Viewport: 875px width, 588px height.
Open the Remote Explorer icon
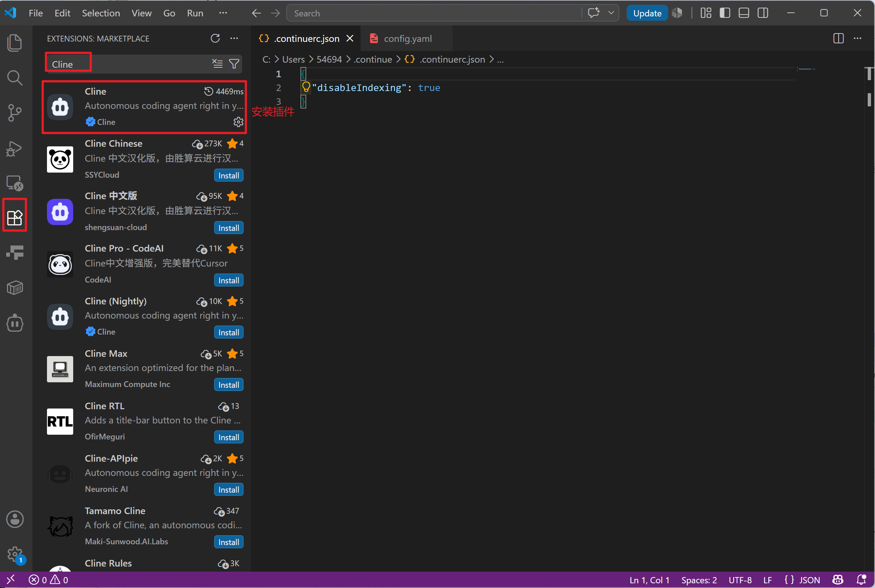(x=15, y=183)
